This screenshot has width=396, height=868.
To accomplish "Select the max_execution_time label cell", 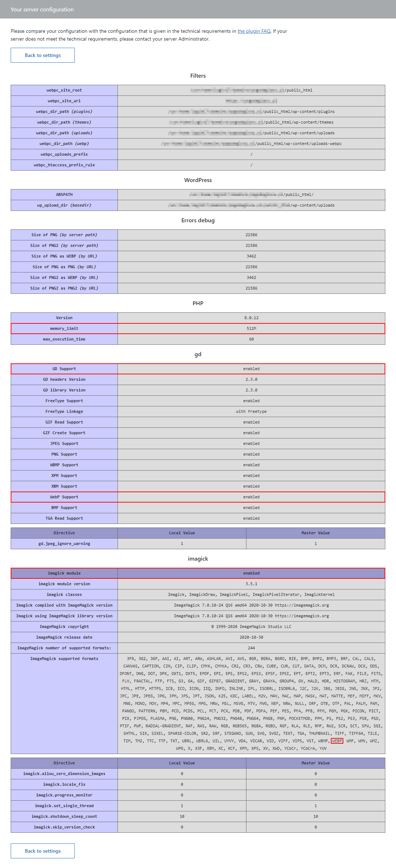I will 64,339.
